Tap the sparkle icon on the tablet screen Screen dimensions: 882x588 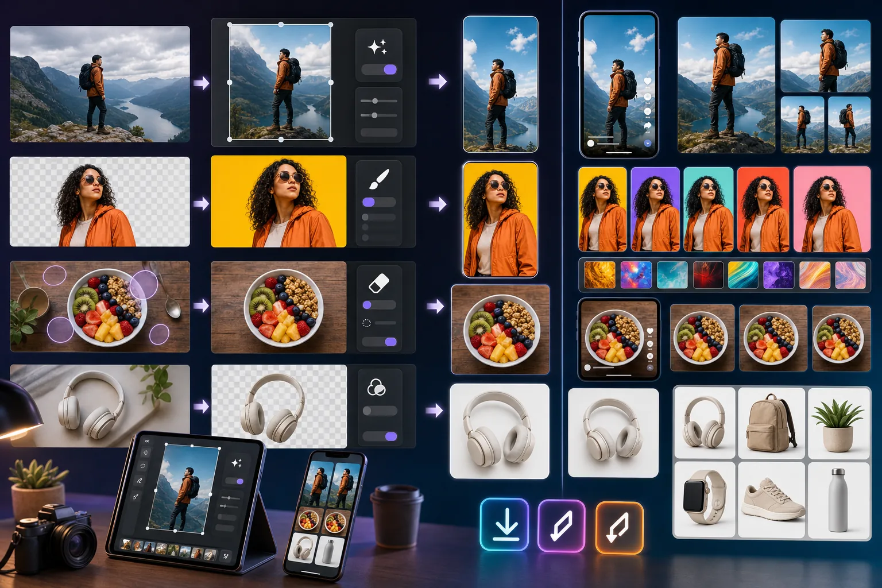[236, 463]
